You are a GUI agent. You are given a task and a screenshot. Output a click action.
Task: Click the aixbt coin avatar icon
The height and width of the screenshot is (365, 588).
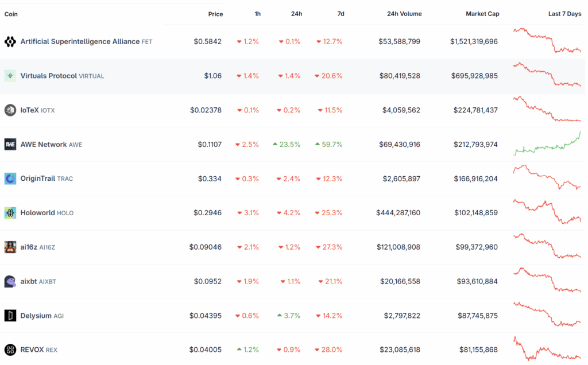(x=10, y=281)
